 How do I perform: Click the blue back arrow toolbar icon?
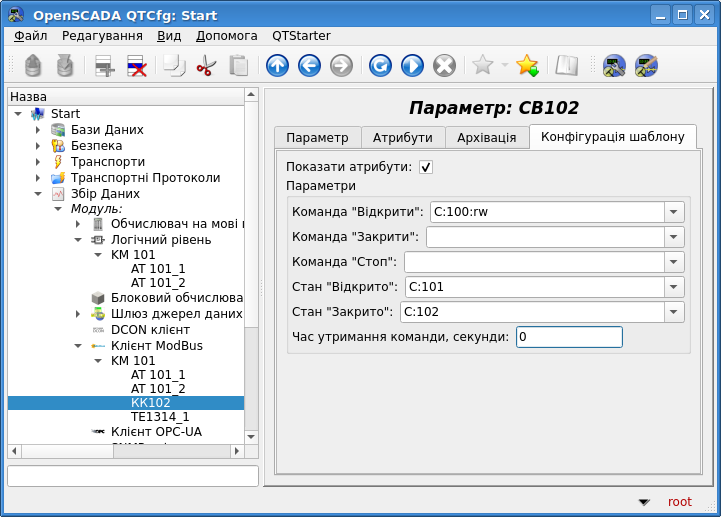(x=309, y=66)
